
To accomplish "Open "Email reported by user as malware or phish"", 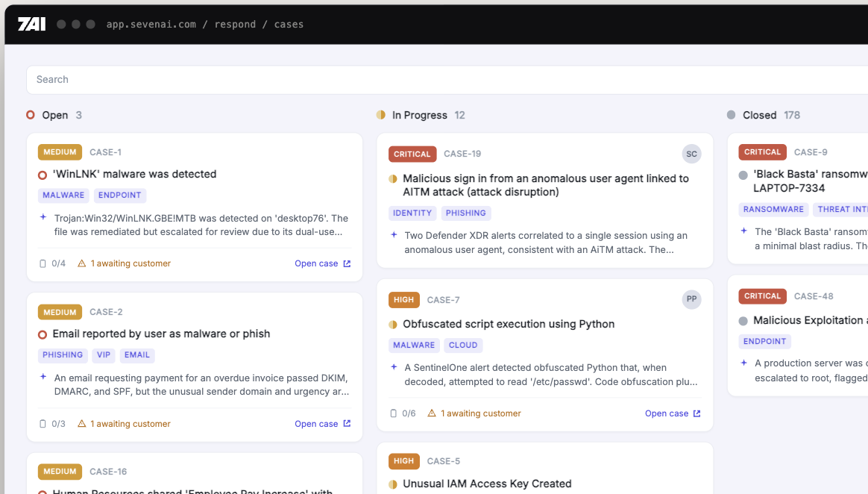I will pos(161,334).
